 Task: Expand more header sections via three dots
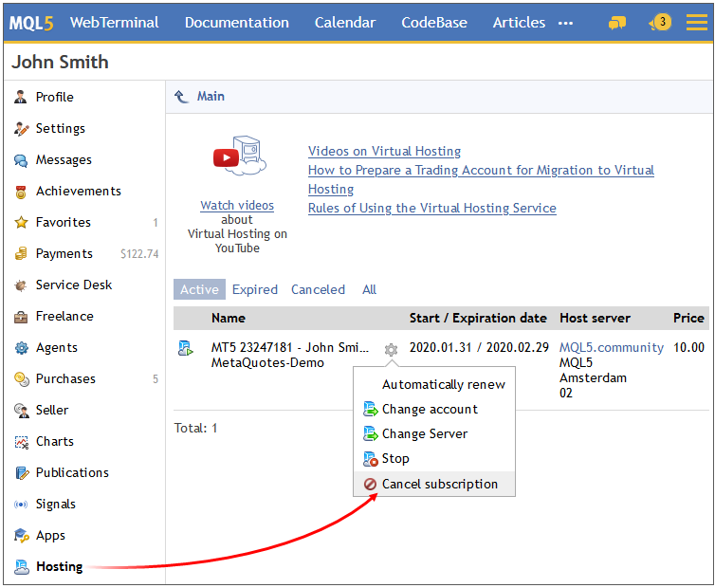click(x=565, y=24)
